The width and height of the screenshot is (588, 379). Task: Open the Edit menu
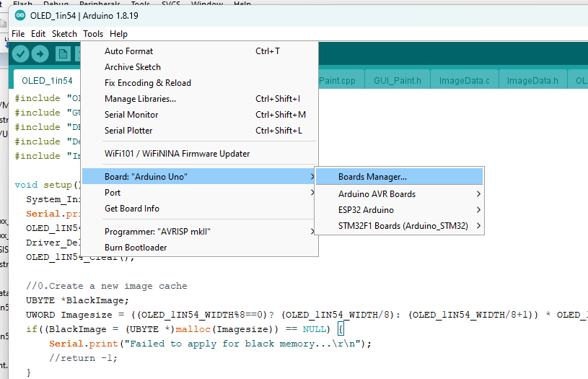pyautogui.click(x=38, y=34)
